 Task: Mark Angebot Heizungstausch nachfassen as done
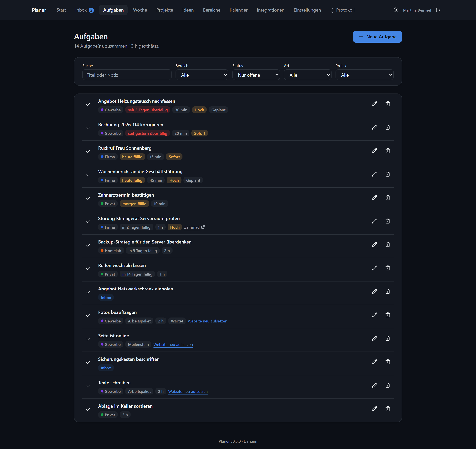pos(88,104)
